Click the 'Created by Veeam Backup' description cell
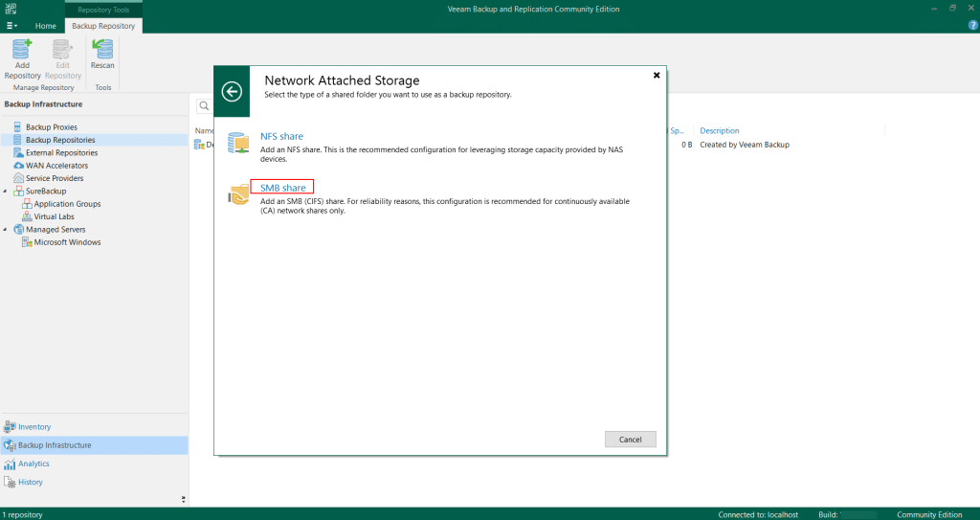This screenshot has width=980, height=520. 745,145
